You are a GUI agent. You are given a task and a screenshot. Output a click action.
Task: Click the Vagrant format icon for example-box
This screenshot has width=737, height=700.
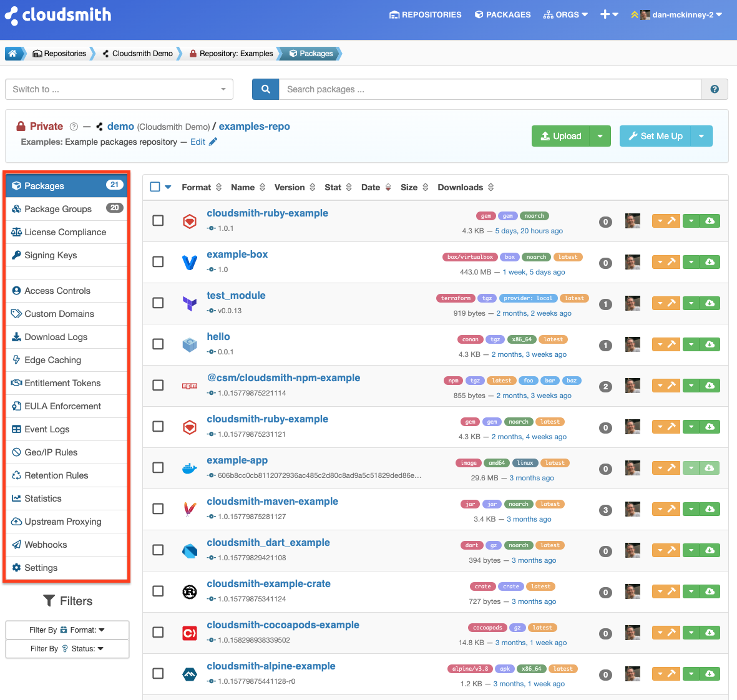tap(190, 262)
